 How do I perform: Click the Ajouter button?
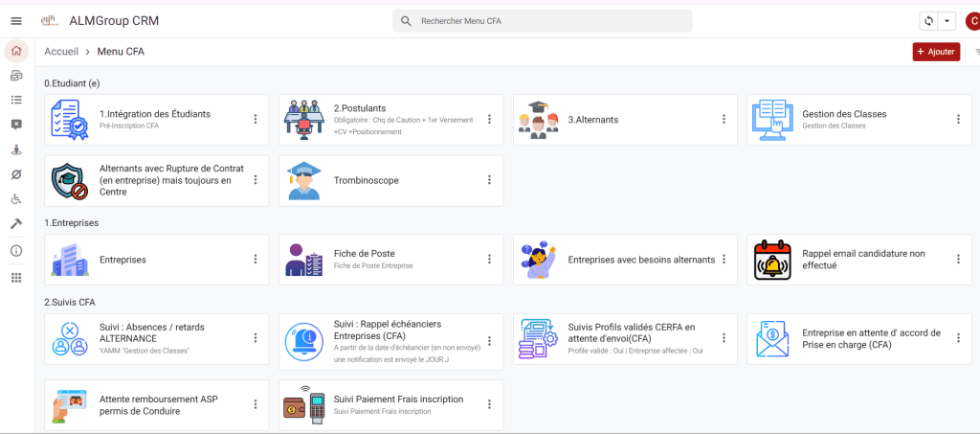point(935,52)
